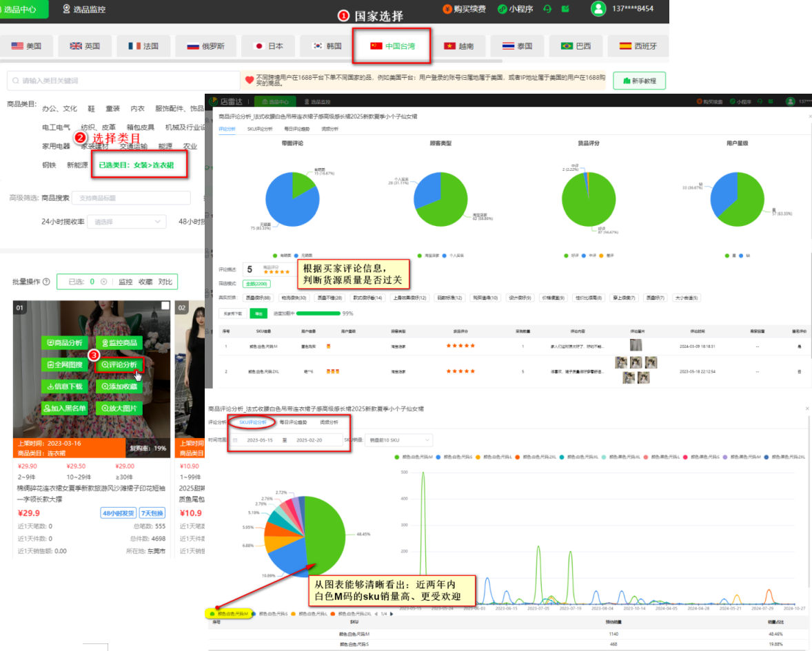Choose the 办公、文化 category
Image resolution: width=812 pixels, height=651 pixels.
tap(59, 109)
